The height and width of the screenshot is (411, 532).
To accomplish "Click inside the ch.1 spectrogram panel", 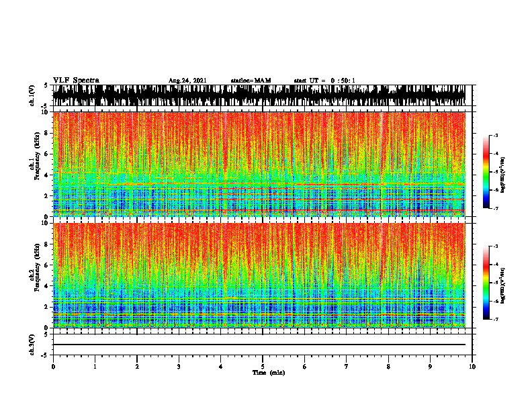I will click(259, 164).
